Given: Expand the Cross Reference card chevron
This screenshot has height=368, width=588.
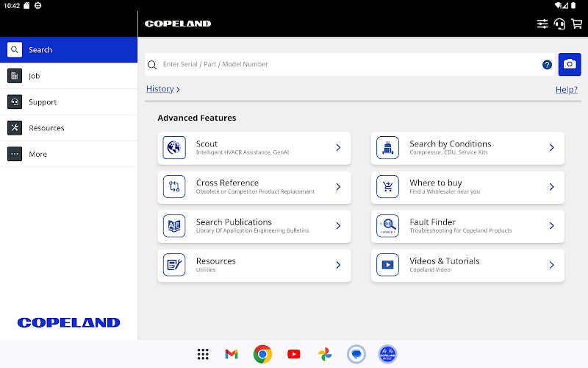Looking at the screenshot, I should (x=338, y=187).
